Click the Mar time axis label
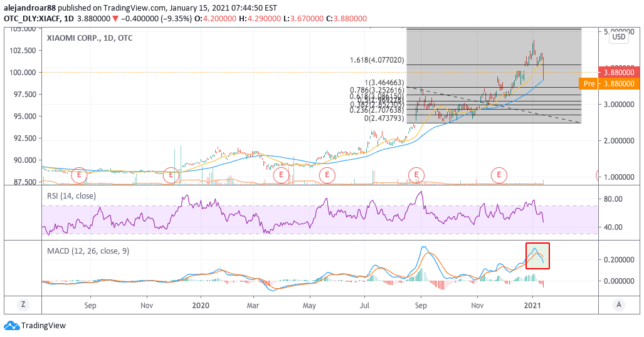This screenshot has width=644, height=337. [253, 306]
